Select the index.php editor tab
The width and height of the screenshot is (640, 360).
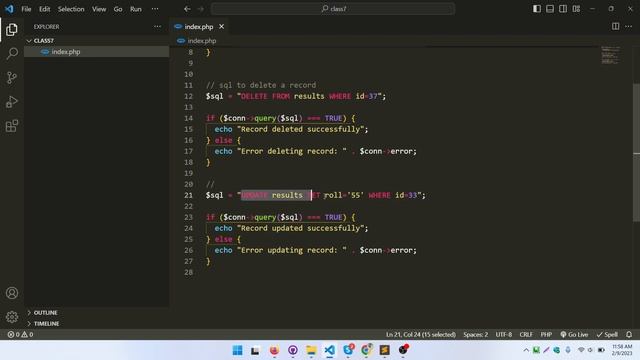pyautogui.click(x=198, y=27)
